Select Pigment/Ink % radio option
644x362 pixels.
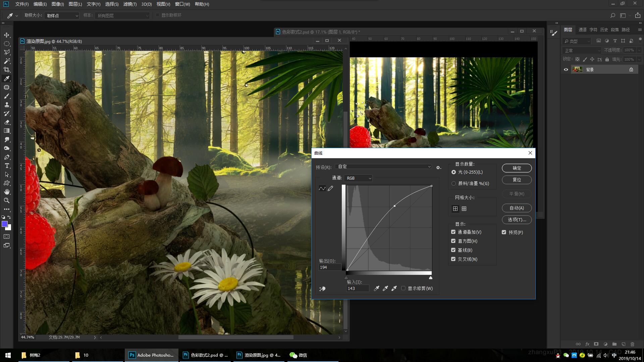tap(454, 183)
